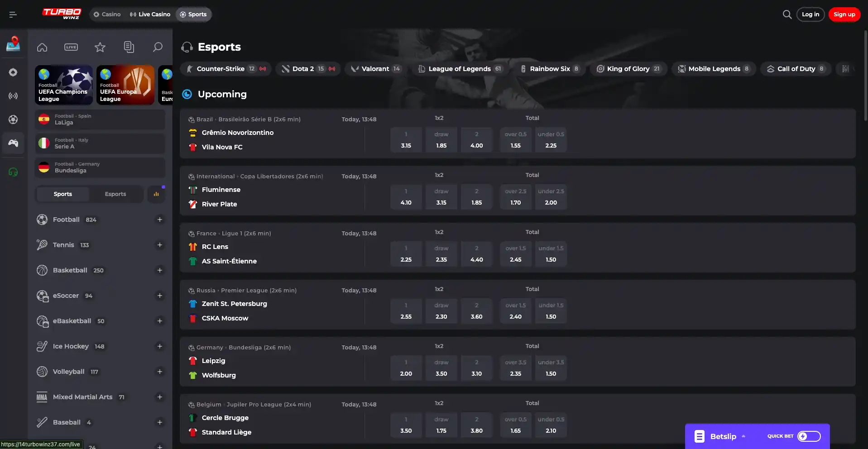This screenshot has height=449, width=868.
Task: Click the sports panel search icon
Action: [x=158, y=47]
